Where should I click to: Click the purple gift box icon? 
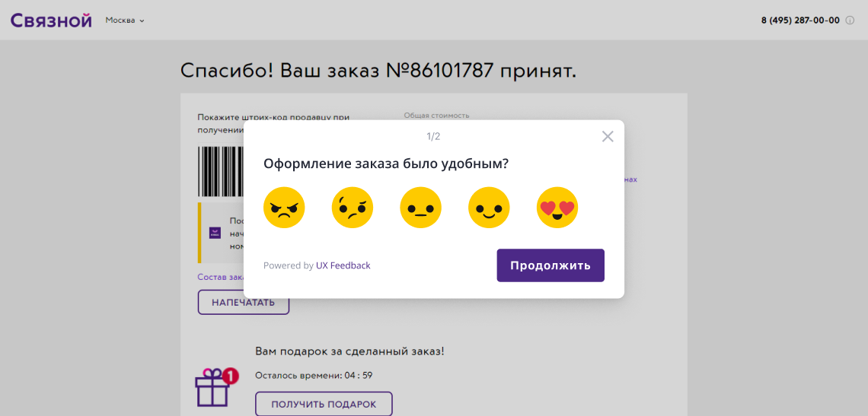212,389
